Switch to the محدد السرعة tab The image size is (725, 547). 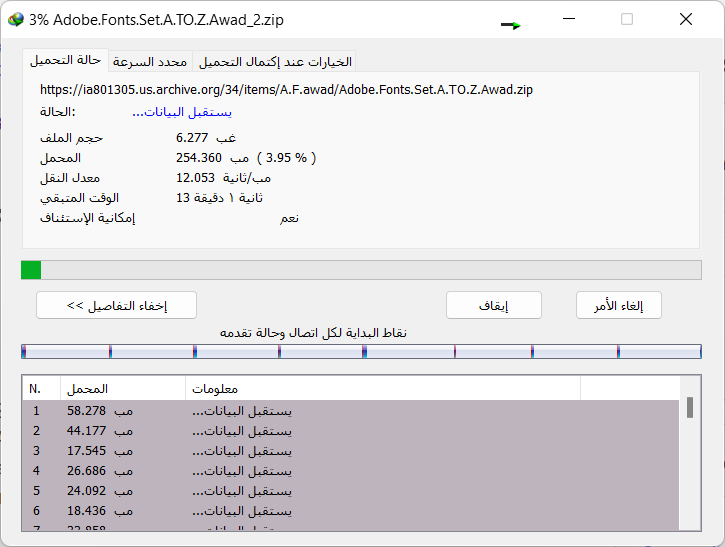coord(150,62)
